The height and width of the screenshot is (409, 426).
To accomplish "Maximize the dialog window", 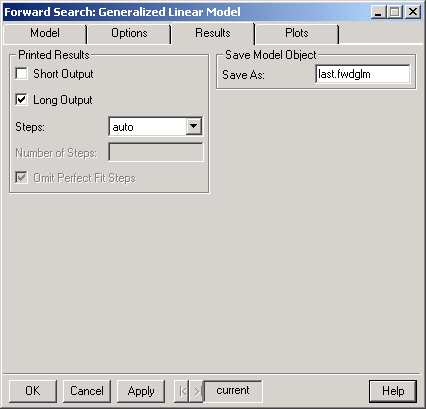I will (x=395, y=12).
